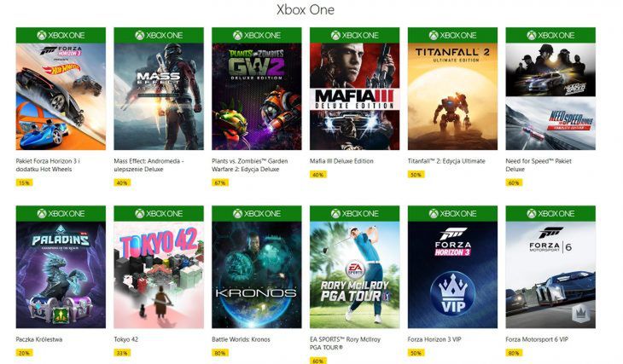623x364 pixels.
Task: Click the Xbox One section heading
Action: [x=306, y=10]
